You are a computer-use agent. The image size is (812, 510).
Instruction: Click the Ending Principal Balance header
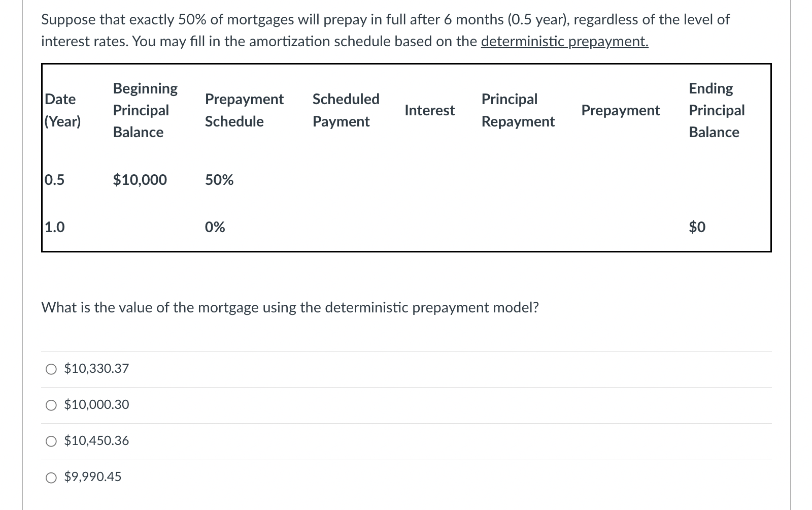(716, 110)
